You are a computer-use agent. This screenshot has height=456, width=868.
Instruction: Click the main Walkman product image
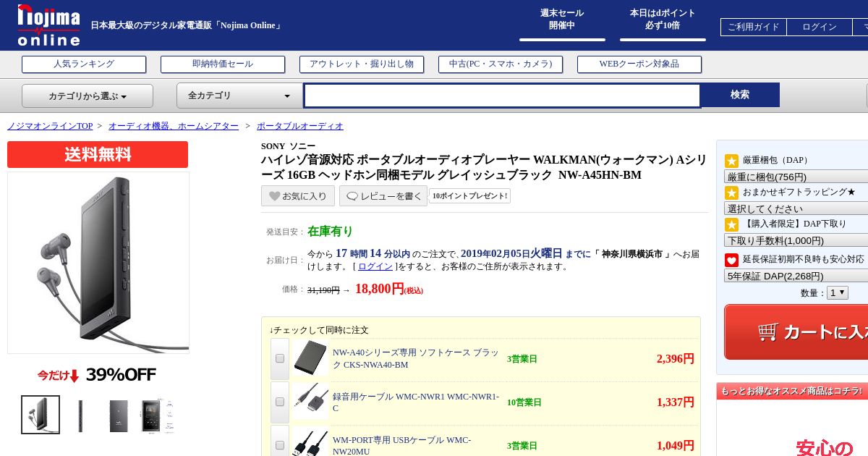98,263
